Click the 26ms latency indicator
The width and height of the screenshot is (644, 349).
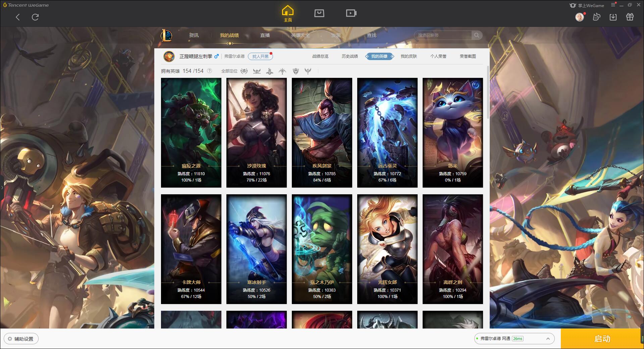[x=518, y=339]
